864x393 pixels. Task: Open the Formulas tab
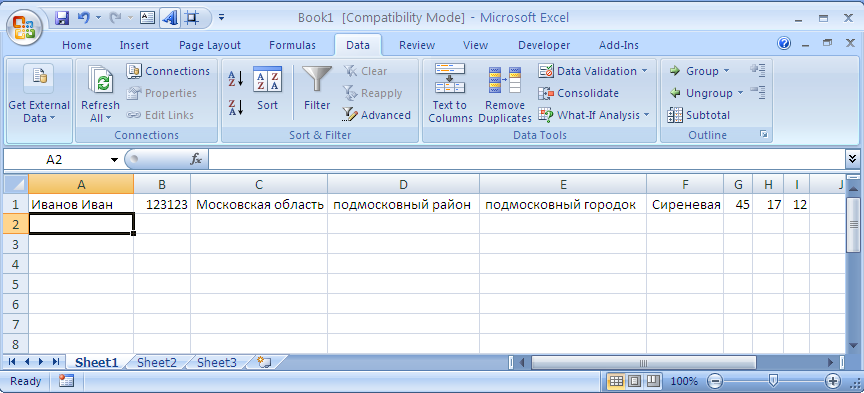(x=293, y=45)
